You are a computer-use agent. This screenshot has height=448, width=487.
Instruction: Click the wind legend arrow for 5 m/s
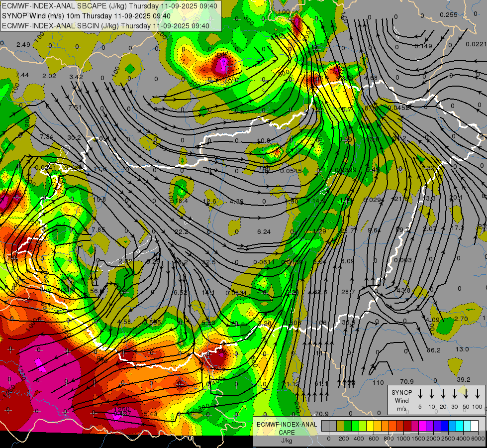[420, 393]
